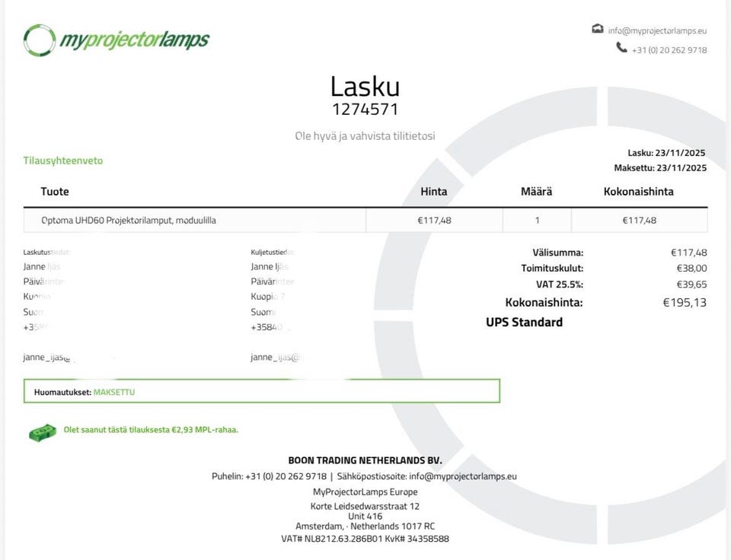The height and width of the screenshot is (560, 731).
Task: Select product 'Optoma UHD60 Projektorilamput, moduulilla'
Action: coord(129,221)
